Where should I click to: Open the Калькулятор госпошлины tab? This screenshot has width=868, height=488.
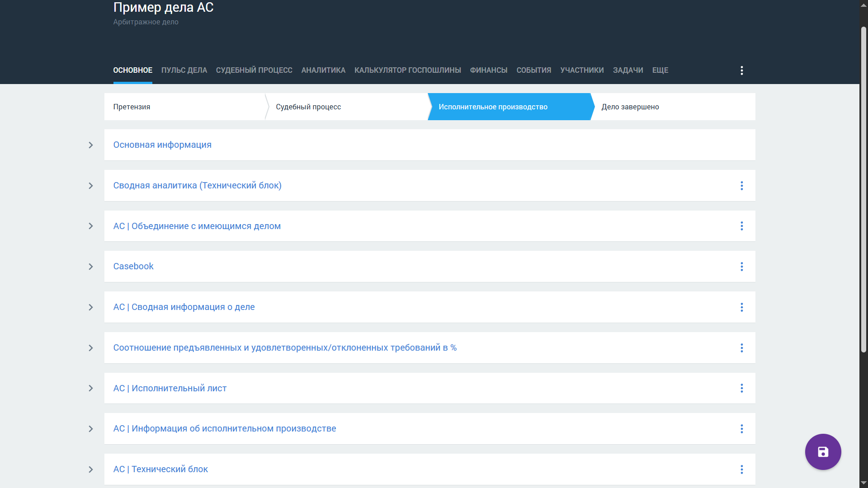tap(407, 70)
